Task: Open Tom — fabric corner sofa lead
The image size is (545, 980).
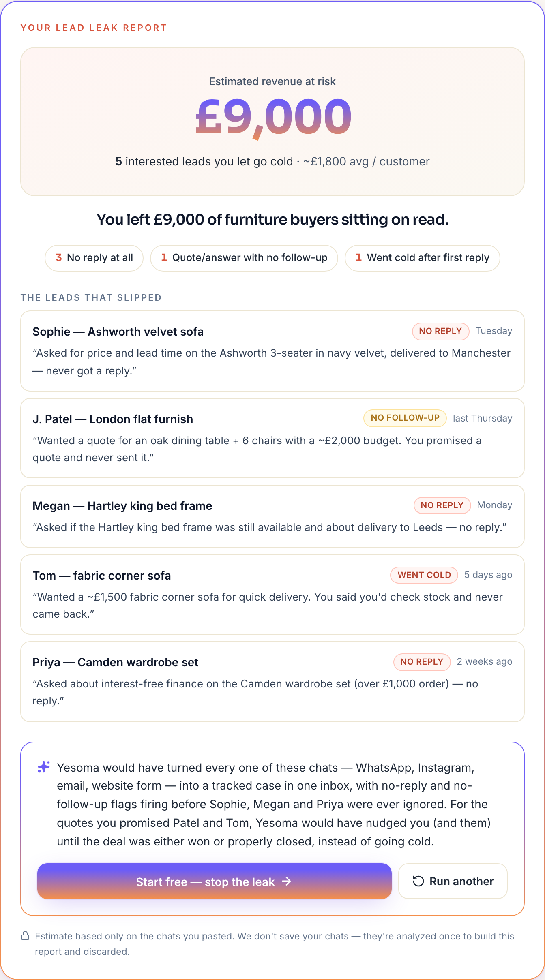Action: click(x=272, y=595)
